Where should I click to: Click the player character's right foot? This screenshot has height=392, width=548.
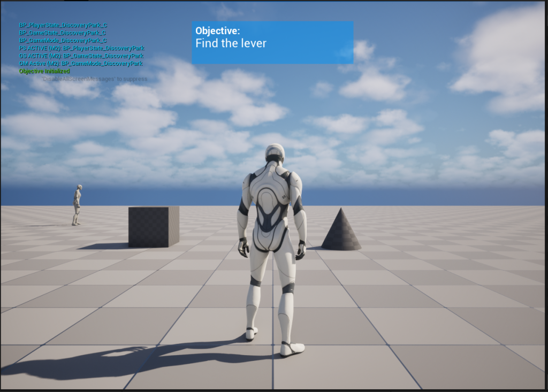coord(292,349)
